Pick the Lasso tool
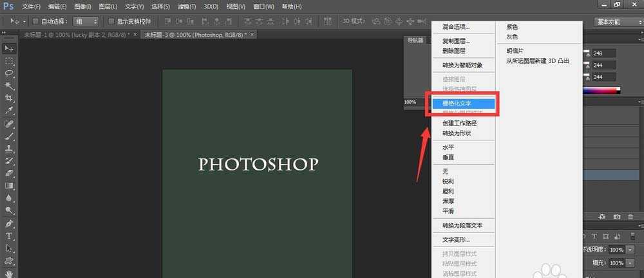 click(9, 73)
